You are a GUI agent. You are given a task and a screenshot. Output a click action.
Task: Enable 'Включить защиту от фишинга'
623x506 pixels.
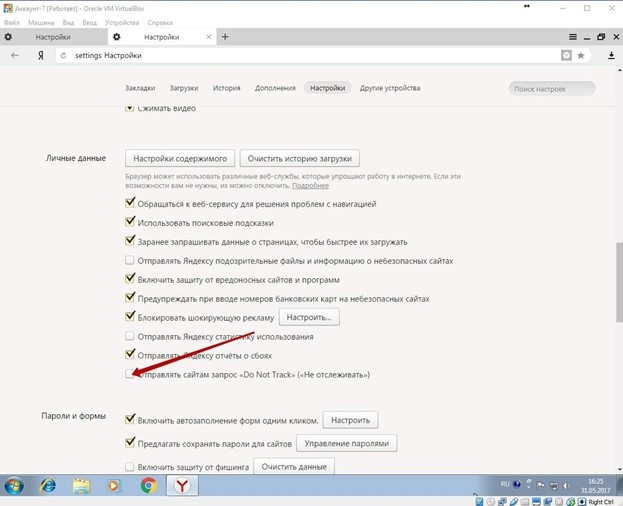click(130, 467)
